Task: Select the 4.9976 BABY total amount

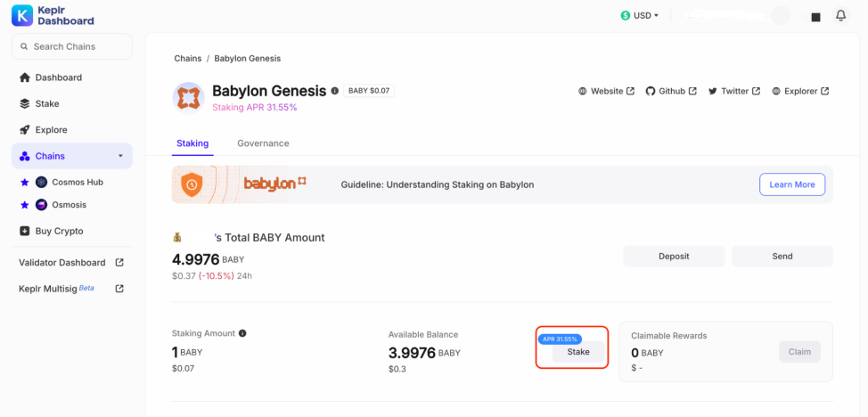Action: point(209,258)
